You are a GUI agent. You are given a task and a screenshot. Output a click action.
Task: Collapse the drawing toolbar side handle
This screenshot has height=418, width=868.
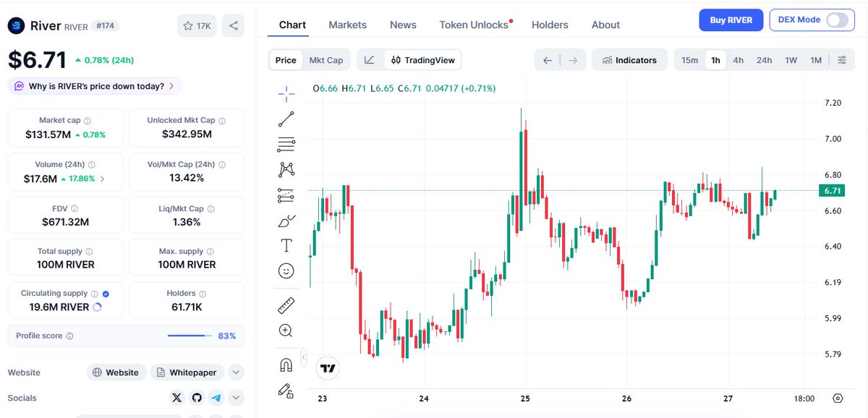[304, 357]
